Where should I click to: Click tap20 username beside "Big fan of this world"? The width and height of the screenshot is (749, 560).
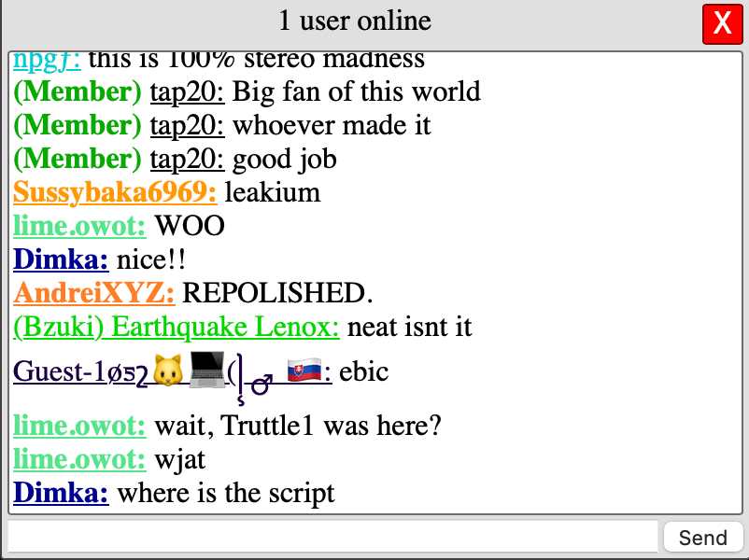point(187,92)
